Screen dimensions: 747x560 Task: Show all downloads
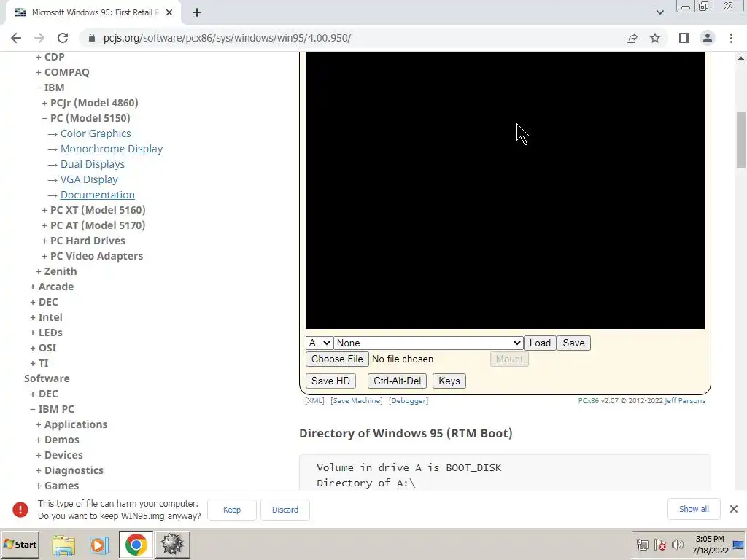tap(694, 509)
